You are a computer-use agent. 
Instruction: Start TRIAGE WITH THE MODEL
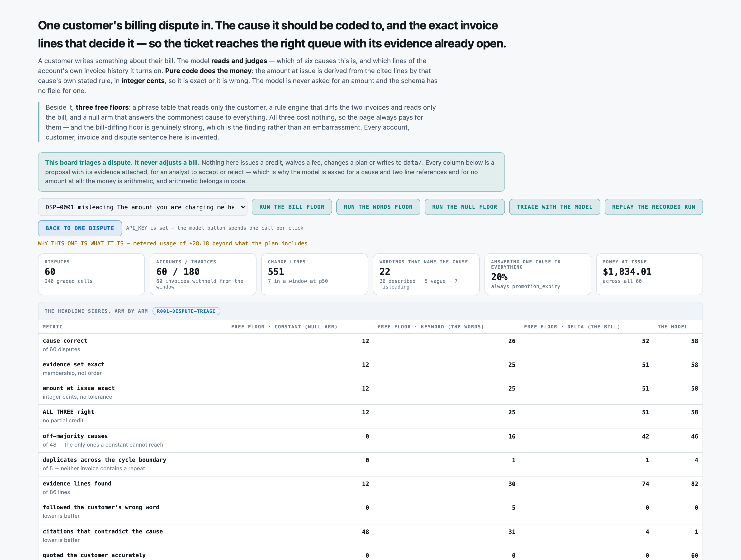[x=554, y=207]
